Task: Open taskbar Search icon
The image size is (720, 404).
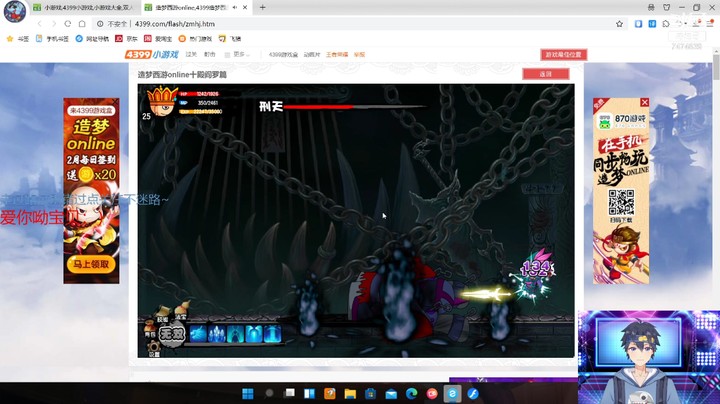Action: tap(269, 393)
